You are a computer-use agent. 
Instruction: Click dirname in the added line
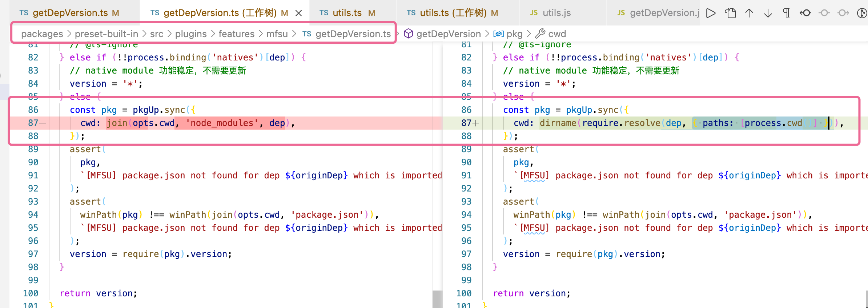pos(558,123)
